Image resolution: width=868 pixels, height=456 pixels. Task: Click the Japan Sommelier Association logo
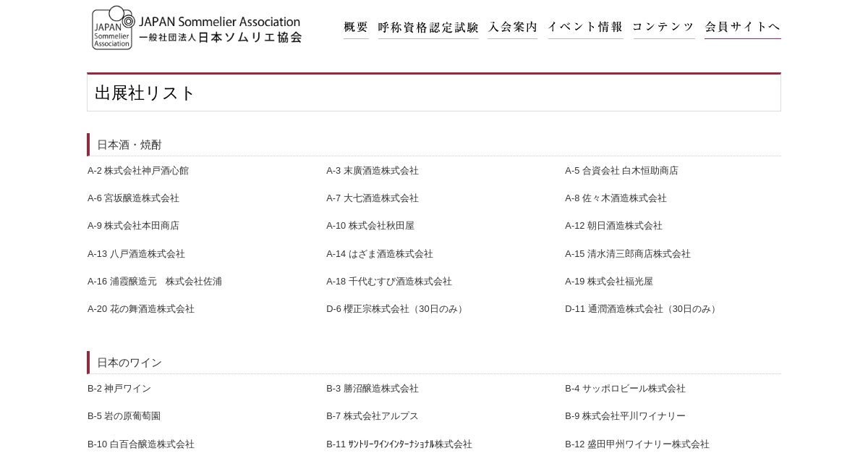[197, 28]
